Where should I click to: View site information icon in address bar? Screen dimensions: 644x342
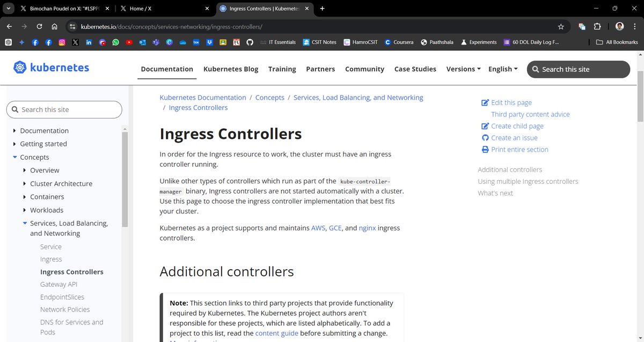[72, 26]
